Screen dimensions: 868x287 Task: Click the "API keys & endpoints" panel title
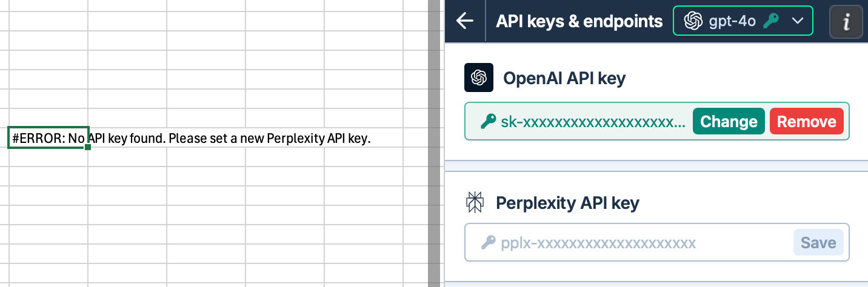[x=579, y=21]
